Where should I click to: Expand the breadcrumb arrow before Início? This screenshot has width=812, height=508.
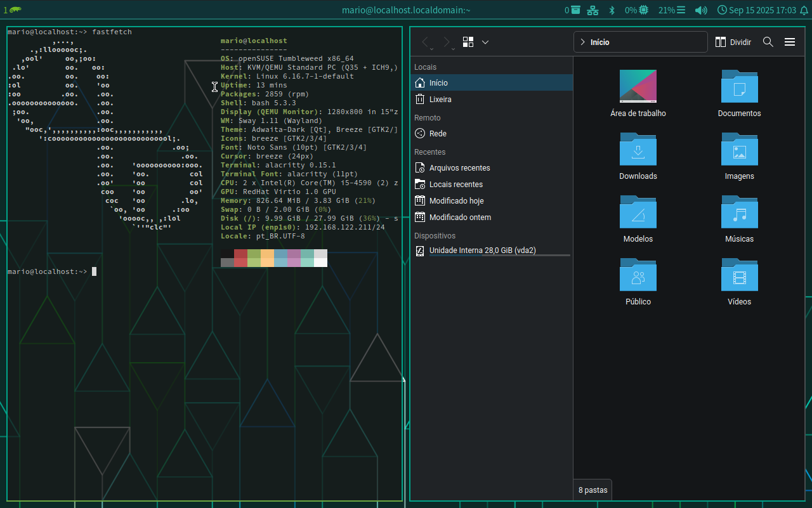pyautogui.click(x=582, y=42)
